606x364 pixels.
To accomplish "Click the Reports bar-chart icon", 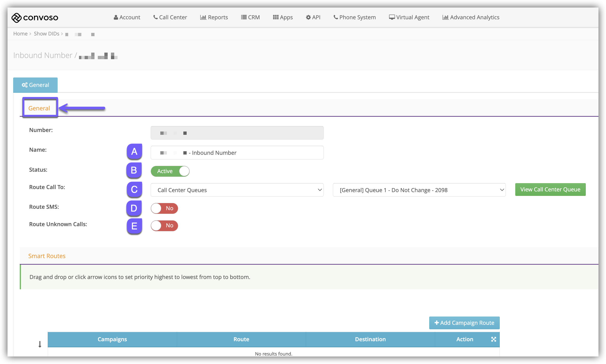I will tap(203, 17).
